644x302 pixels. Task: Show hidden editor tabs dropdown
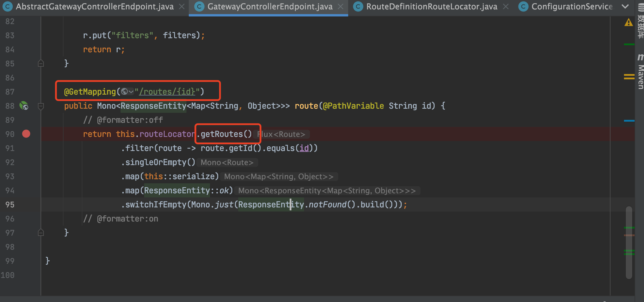(x=625, y=6)
